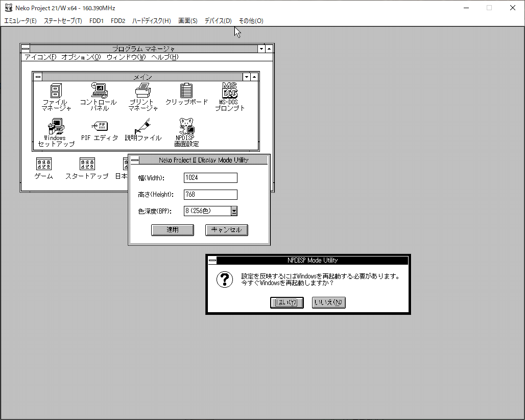Viewport: 525px width, 420px height.
Task: Maximize the Program Manager window arrow
Action: pyautogui.click(x=269, y=49)
